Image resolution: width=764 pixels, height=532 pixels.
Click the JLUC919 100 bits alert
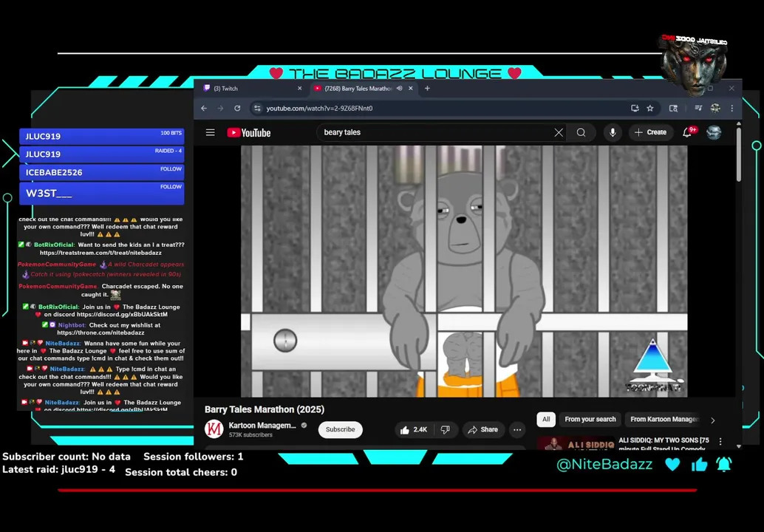[x=102, y=136]
